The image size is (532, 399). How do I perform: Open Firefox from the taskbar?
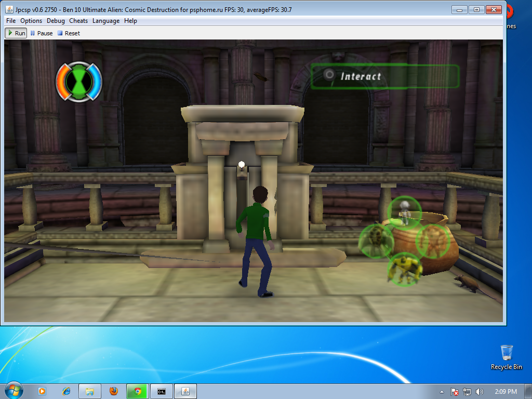pos(114,391)
